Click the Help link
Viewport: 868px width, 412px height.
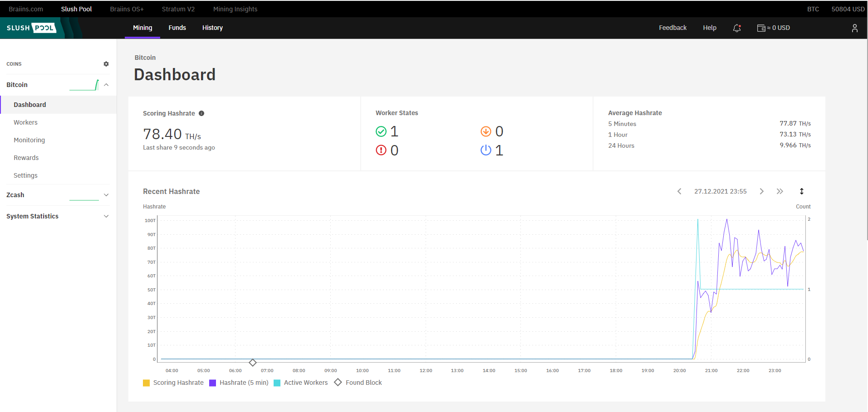tap(710, 28)
